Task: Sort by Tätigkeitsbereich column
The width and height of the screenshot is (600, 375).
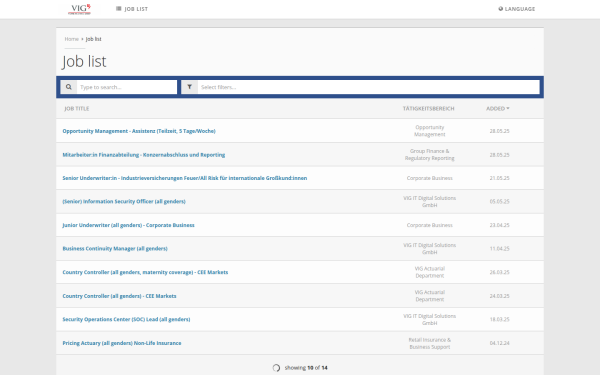Action: [429, 109]
